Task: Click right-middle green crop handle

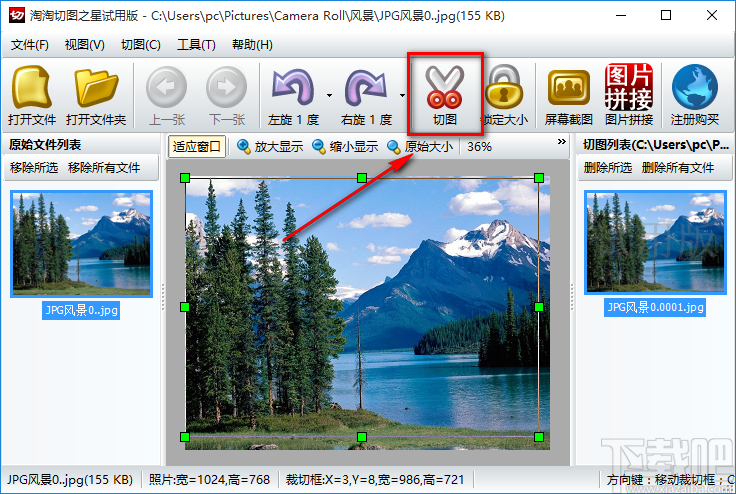Action: point(539,307)
